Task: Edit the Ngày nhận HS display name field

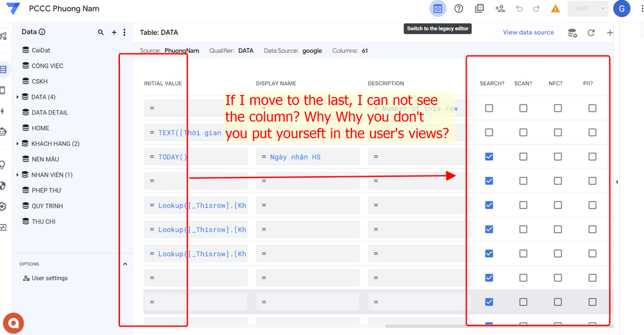Action: [x=307, y=157]
